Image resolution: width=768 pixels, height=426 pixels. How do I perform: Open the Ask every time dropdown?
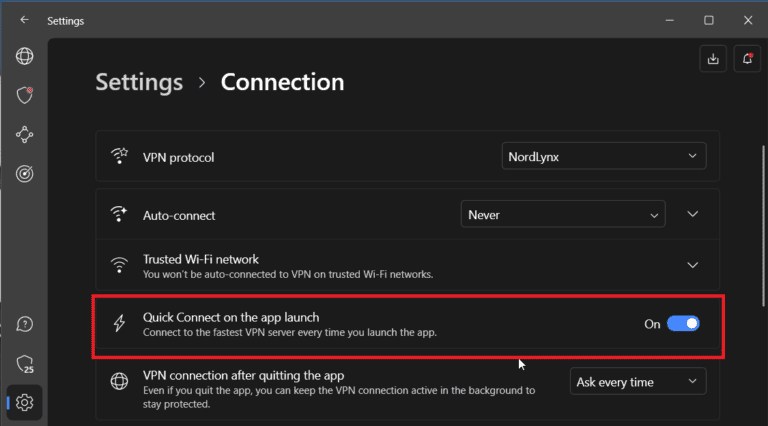tap(637, 382)
